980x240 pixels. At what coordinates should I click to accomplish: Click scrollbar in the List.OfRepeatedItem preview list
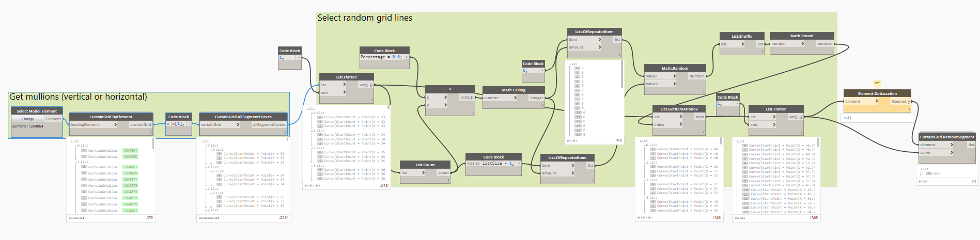[622, 75]
